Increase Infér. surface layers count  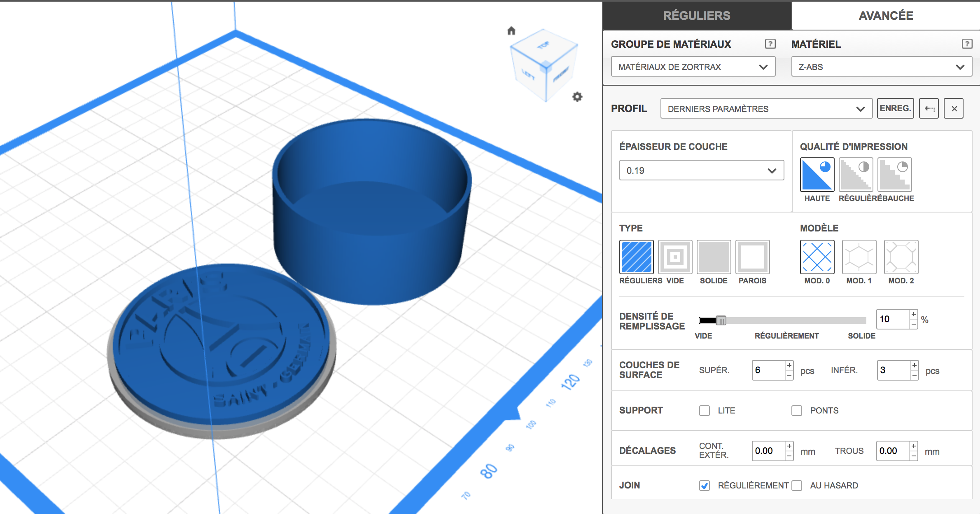coord(915,365)
